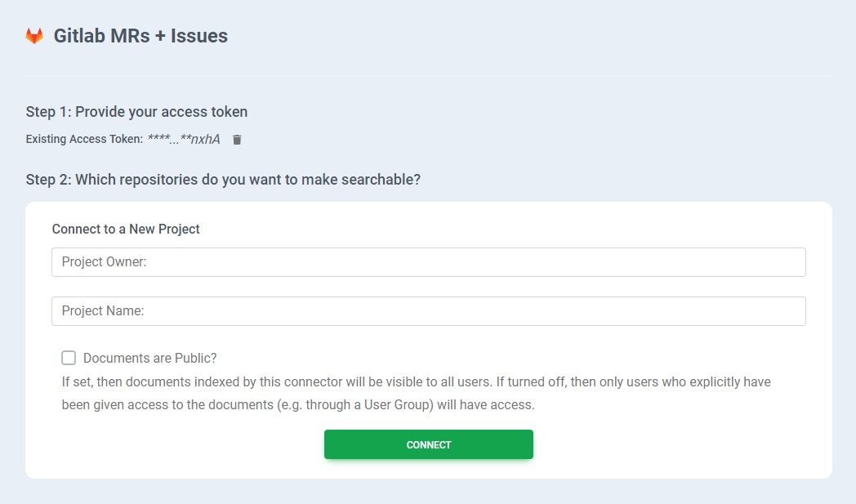
Task: Click the empty area right of the trash icon
Action: tap(490, 140)
